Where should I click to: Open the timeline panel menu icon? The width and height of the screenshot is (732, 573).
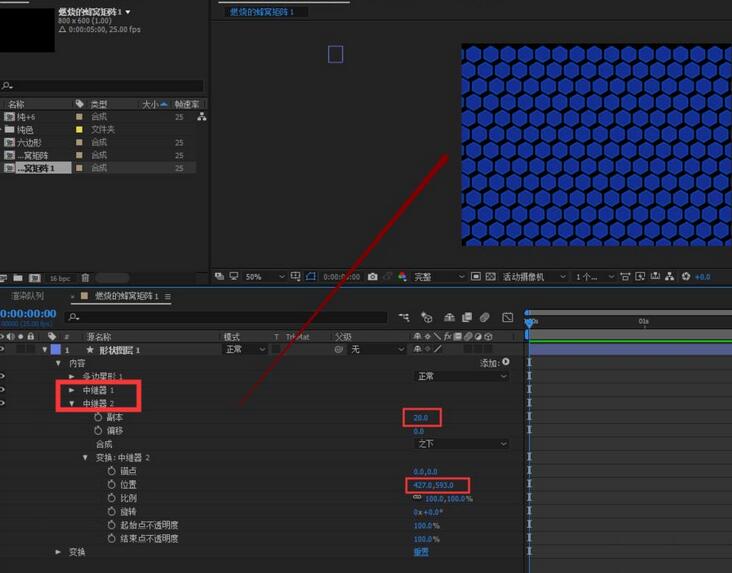(168, 297)
